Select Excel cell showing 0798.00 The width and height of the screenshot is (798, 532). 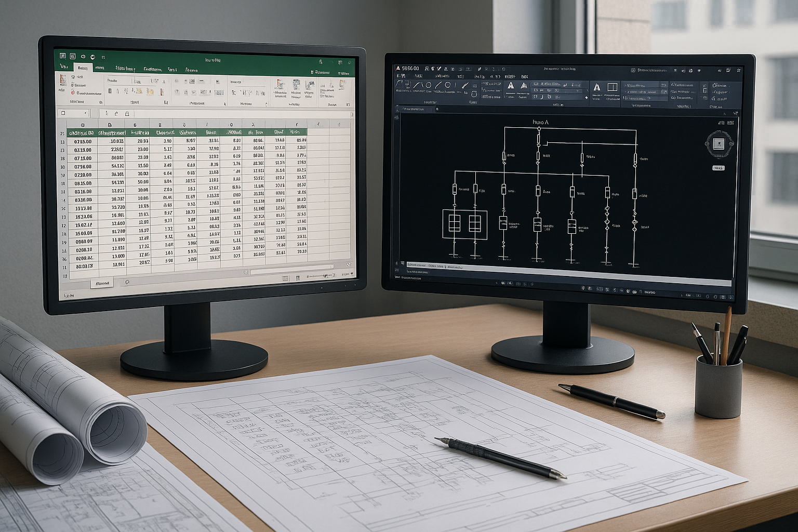(x=83, y=167)
